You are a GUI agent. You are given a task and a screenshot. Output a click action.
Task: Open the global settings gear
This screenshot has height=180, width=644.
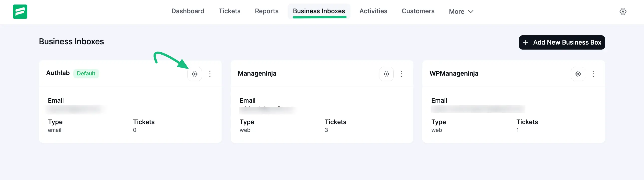pyautogui.click(x=623, y=12)
